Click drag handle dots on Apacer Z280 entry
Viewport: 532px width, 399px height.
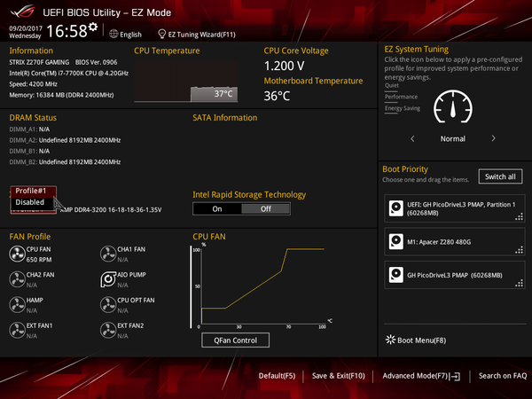(520, 250)
